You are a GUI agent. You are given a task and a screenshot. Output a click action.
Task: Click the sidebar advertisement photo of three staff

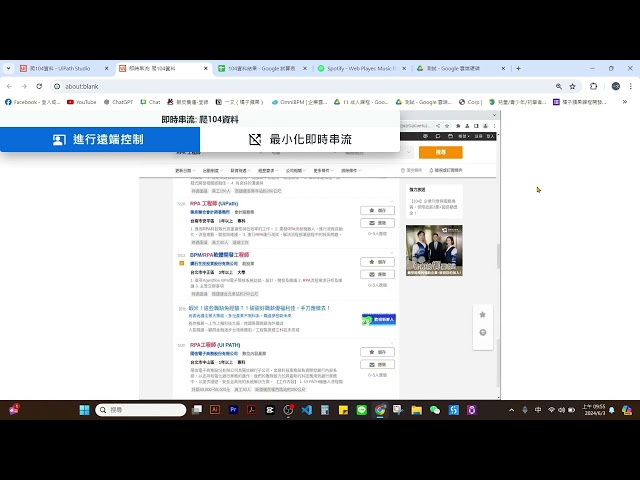tap(434, 250)
